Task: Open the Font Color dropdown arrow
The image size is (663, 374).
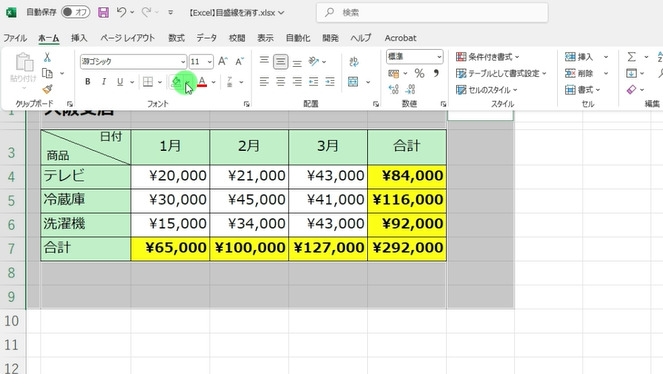Action: coord(214,82)
